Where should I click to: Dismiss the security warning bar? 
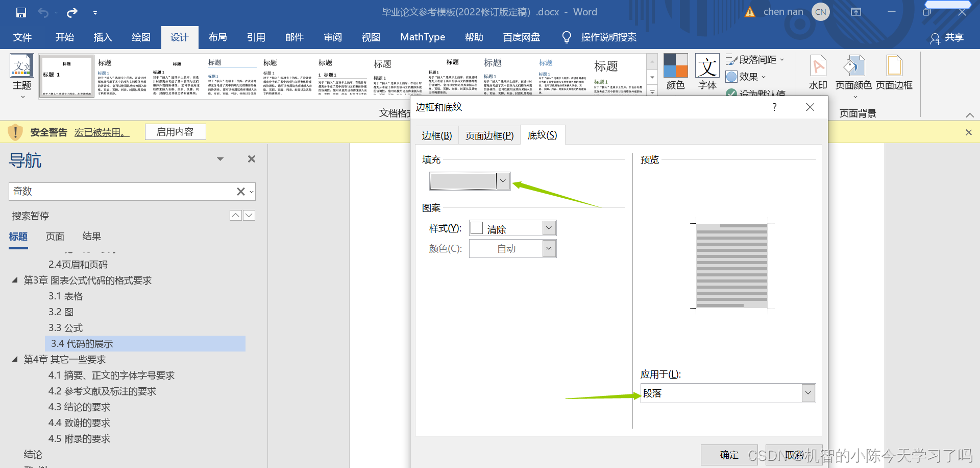pos(969,132)
